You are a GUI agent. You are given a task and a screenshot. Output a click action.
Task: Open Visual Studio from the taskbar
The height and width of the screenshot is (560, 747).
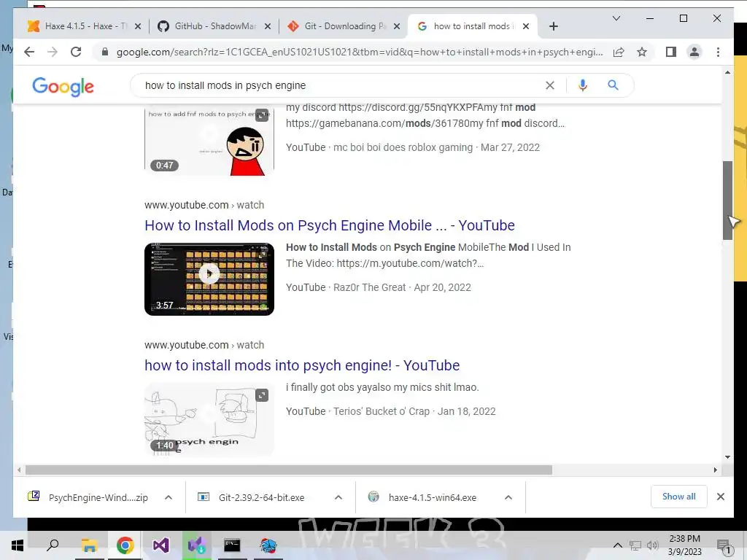click(161, 545)
